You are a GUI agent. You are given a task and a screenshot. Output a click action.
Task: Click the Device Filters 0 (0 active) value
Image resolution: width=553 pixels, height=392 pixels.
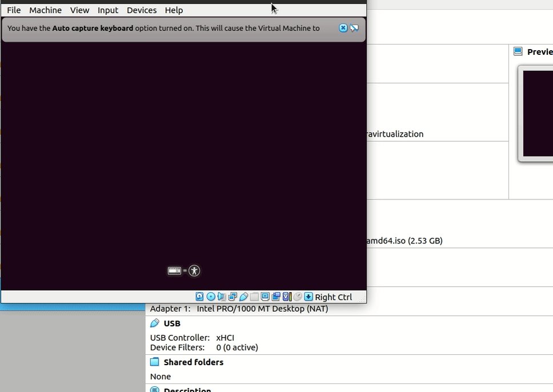point(237,347)
